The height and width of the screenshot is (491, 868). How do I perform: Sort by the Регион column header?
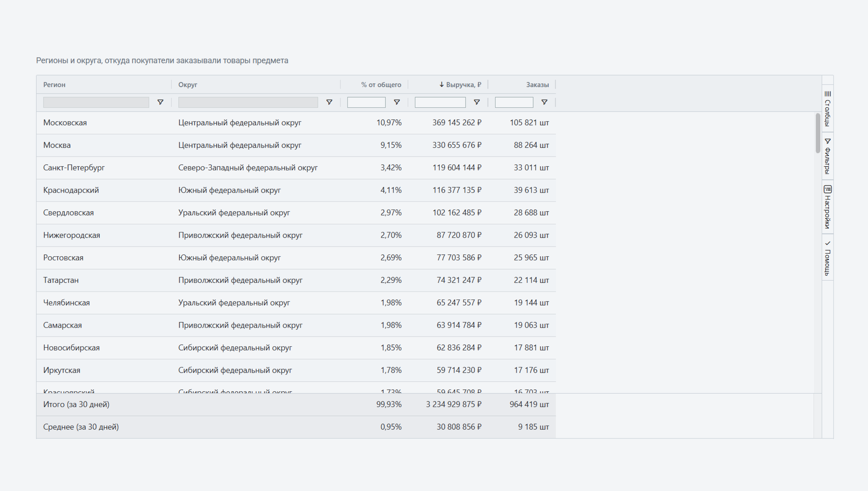point(54,85)
